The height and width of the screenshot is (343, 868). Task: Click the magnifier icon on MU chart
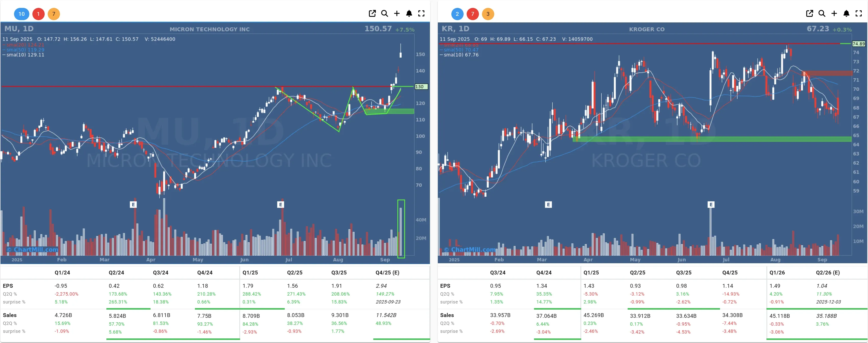(385, 14)
